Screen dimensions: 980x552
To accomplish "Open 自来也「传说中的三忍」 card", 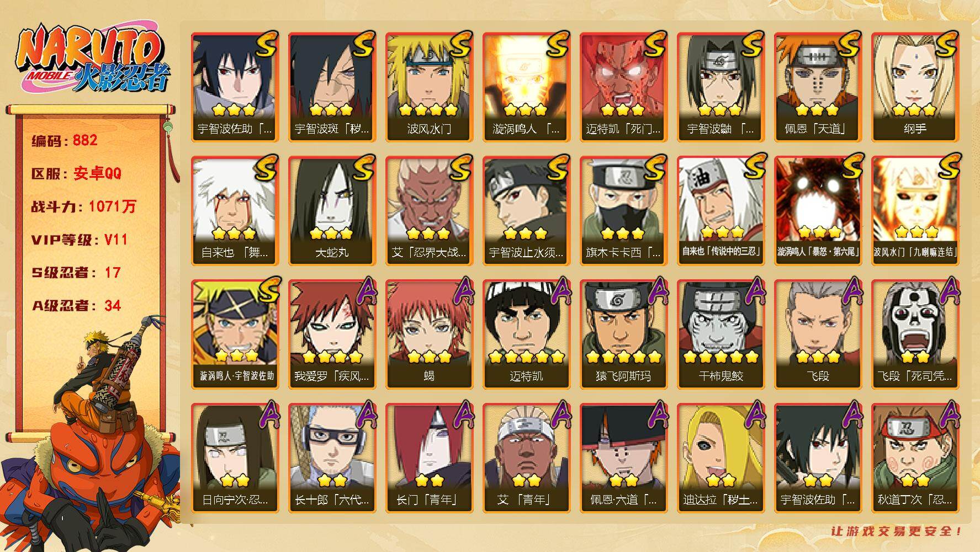I will coord(721,211).
